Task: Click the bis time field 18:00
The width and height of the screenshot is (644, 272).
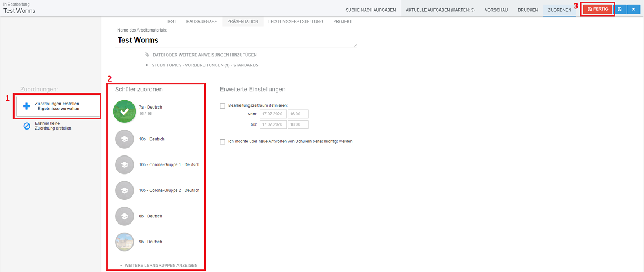Action: coord(298,124)
